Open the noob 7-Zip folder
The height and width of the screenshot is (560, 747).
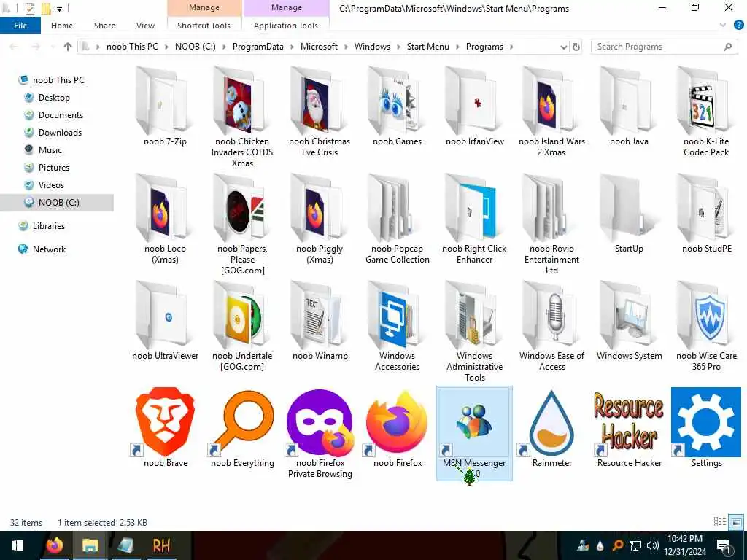click(165, 106)
